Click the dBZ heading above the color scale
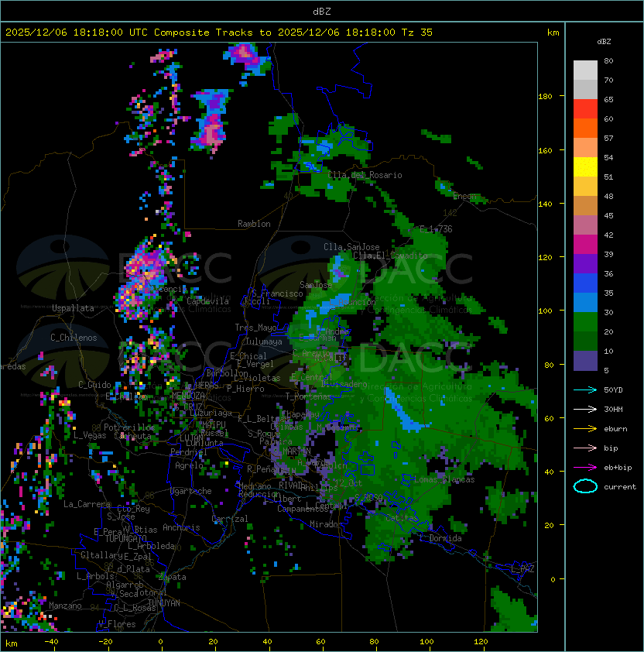Image resolution: width=644 pixels, height=652 pixels. coord(604,42)
